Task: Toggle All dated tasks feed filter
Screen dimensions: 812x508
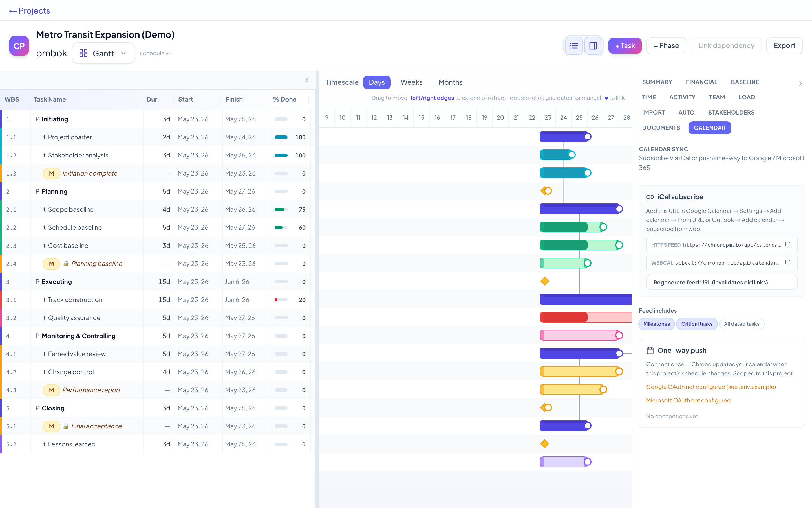Action: [x=742, y=324]
